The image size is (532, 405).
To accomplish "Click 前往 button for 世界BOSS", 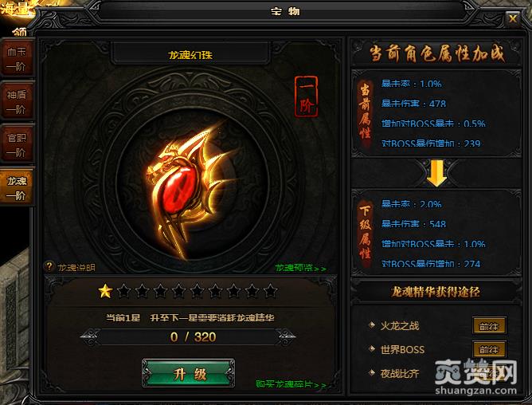I will point(489,349).
